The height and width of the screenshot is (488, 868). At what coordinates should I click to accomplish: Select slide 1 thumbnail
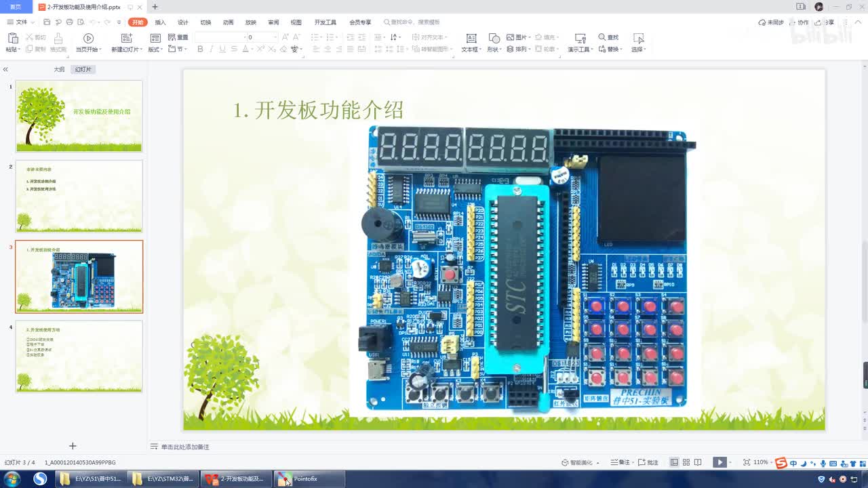point(79,116)
